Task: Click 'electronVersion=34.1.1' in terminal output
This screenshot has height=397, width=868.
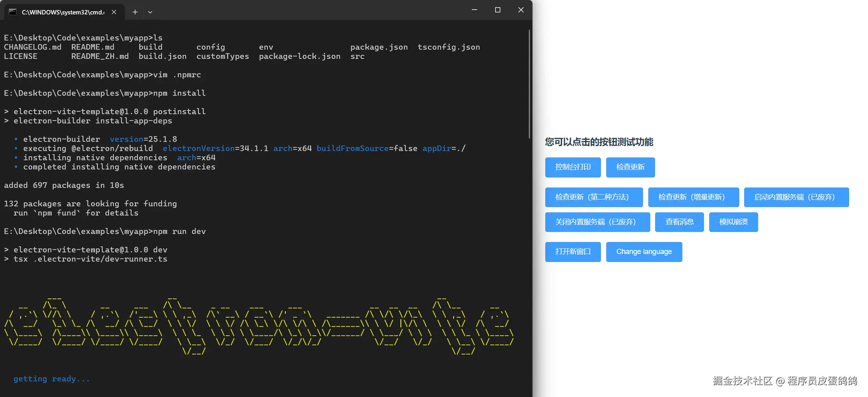Action: tap(215, 149)
